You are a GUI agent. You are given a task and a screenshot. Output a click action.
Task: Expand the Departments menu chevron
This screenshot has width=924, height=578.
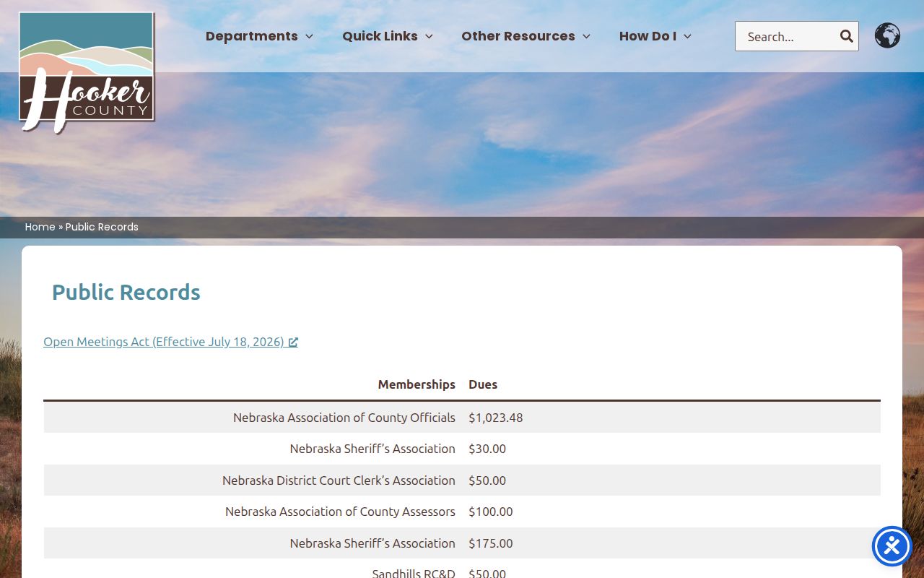[309, 36]
